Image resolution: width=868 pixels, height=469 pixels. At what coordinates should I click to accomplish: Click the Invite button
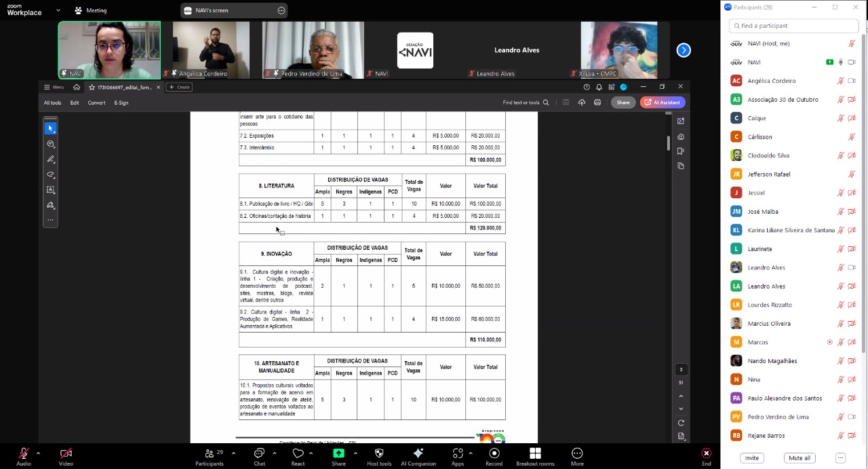(751, 458)
